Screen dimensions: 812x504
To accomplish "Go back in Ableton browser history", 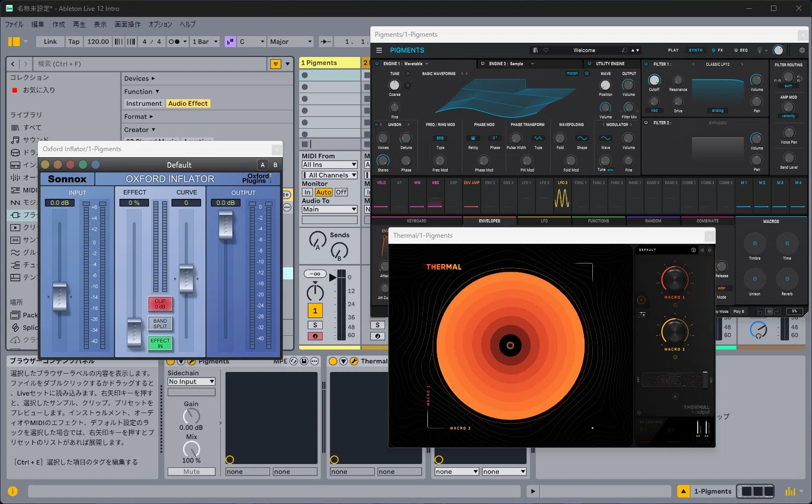I will (13, 64).
